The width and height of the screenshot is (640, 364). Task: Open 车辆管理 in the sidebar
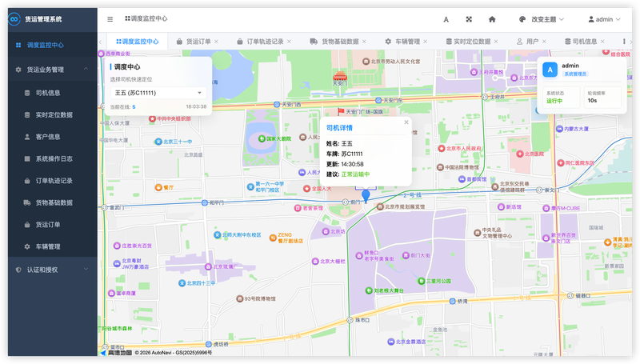coord(53,246)
